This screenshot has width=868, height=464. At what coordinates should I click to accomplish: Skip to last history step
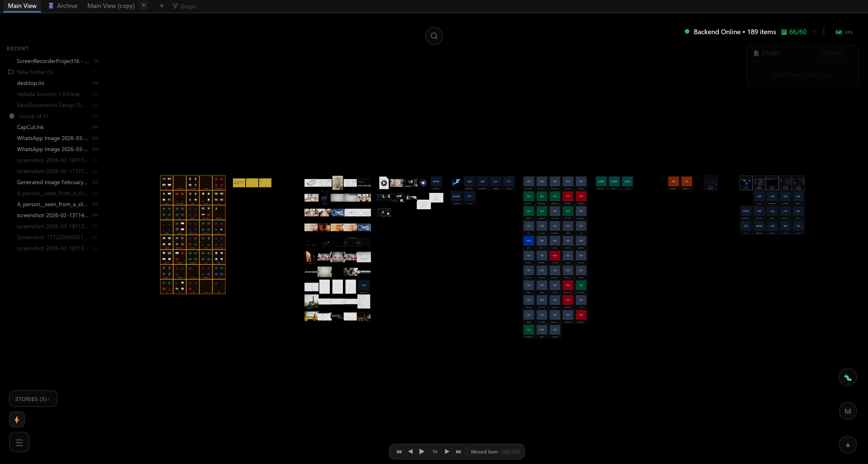coord(458,452)
